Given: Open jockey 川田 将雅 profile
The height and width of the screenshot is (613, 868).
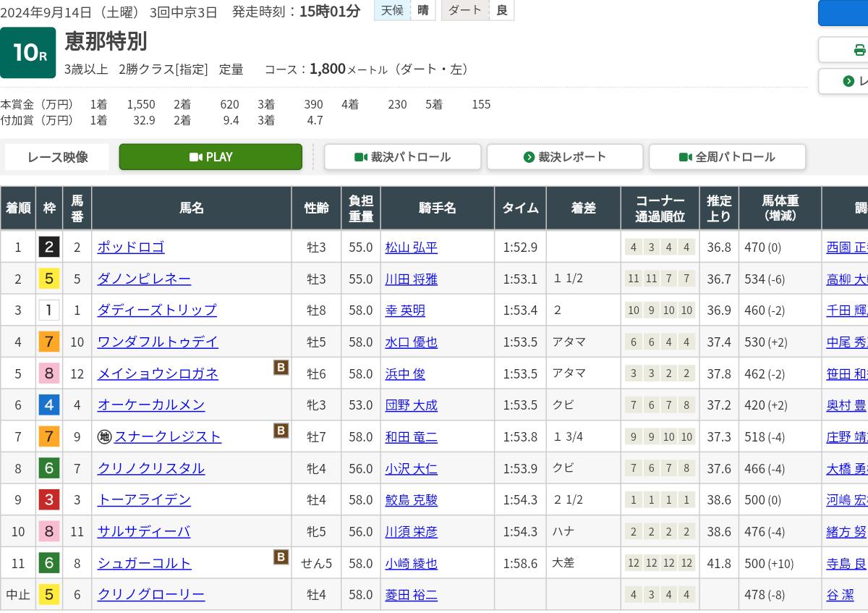Looking at the screenshot, I should 411,279.
